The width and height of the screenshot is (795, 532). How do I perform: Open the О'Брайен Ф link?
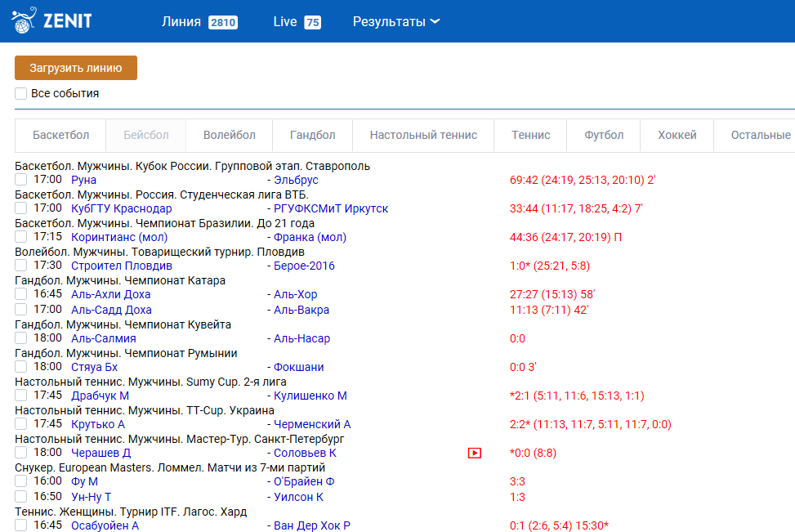(x=304, y=482)
